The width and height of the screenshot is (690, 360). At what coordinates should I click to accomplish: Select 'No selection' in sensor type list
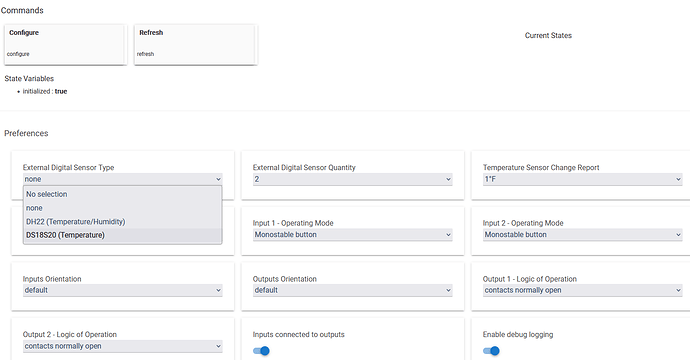tap(122, 194)
